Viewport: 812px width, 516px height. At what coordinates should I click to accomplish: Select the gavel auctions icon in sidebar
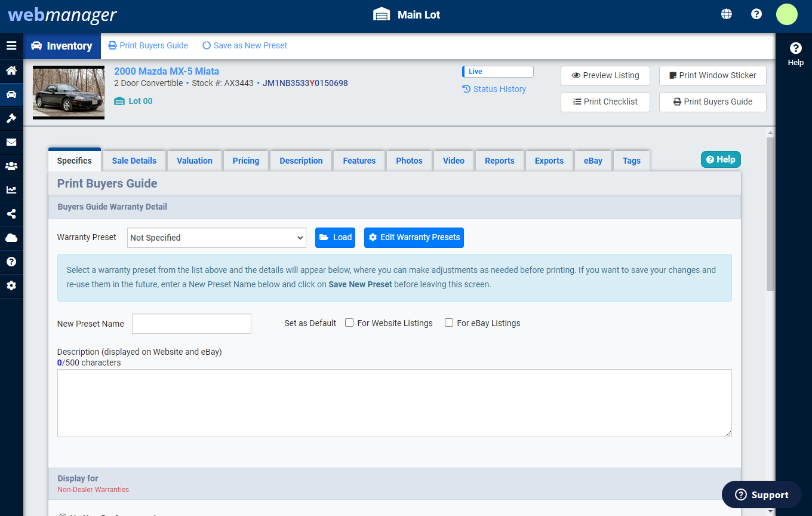[11, 118]
